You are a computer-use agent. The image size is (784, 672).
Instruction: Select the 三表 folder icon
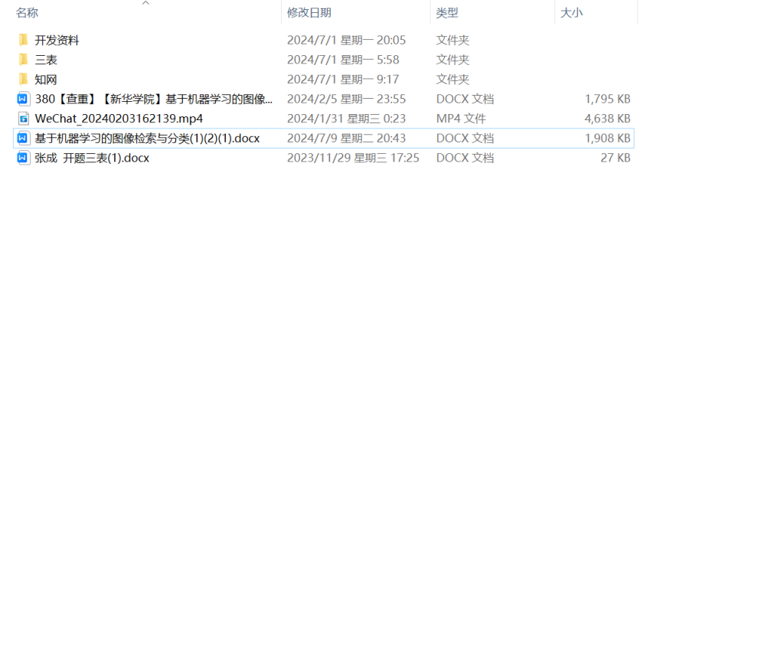pyautogui.click(x=23, y=60)
